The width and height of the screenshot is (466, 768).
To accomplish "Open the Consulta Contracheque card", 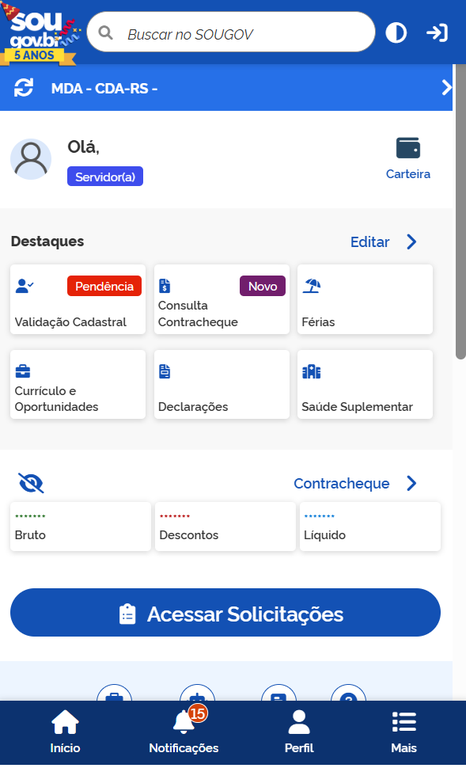I will 221,299.
